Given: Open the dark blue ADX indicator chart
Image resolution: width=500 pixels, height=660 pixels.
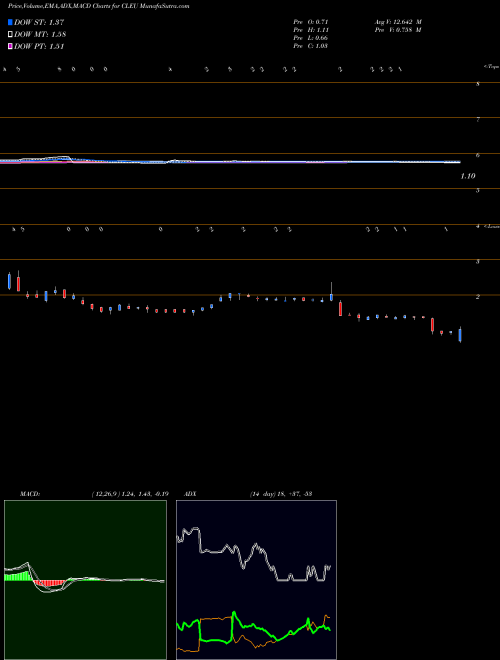Looking at the screenshot, I should coord(256,580).
